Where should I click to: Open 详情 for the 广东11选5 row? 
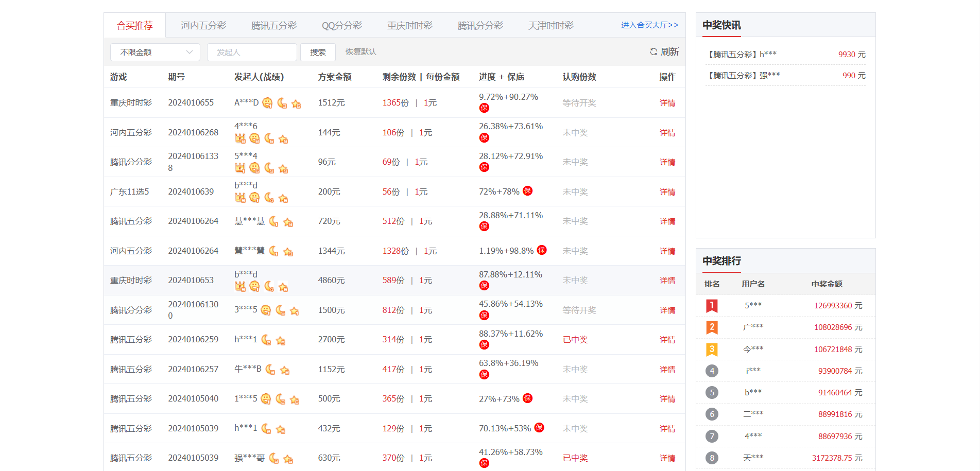point(667,192)
